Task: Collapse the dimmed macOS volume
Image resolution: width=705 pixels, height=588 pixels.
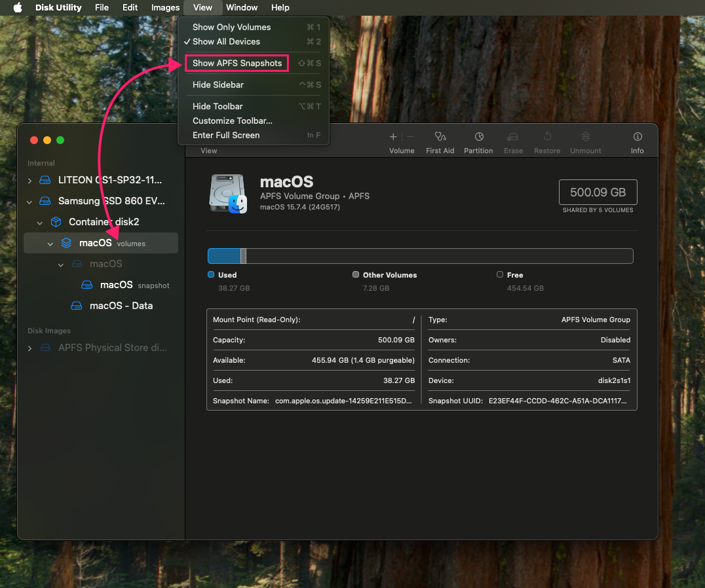Action: click(x=61, y=265)
